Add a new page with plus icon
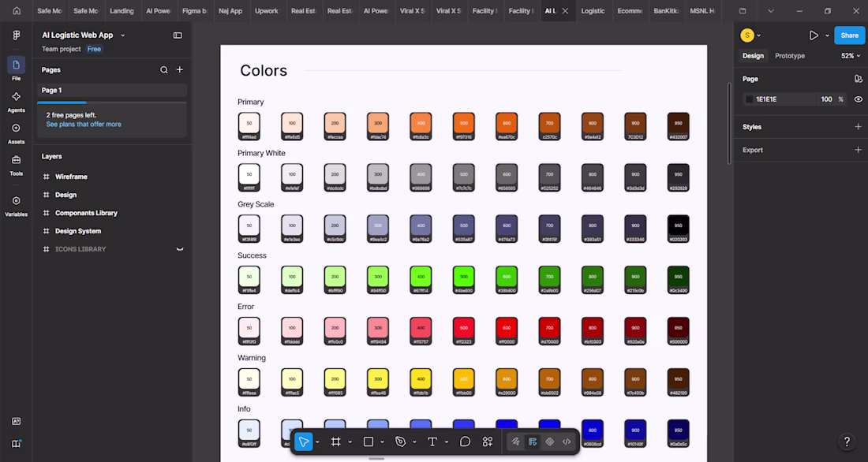 [x=179, y=69]
